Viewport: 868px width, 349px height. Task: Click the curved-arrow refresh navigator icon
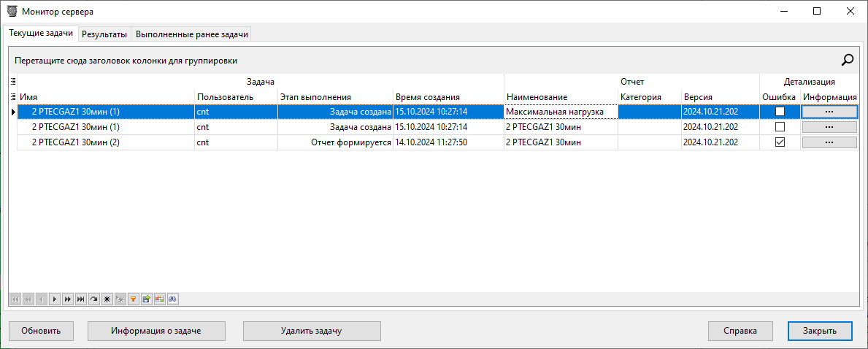(x=94, y=299)
